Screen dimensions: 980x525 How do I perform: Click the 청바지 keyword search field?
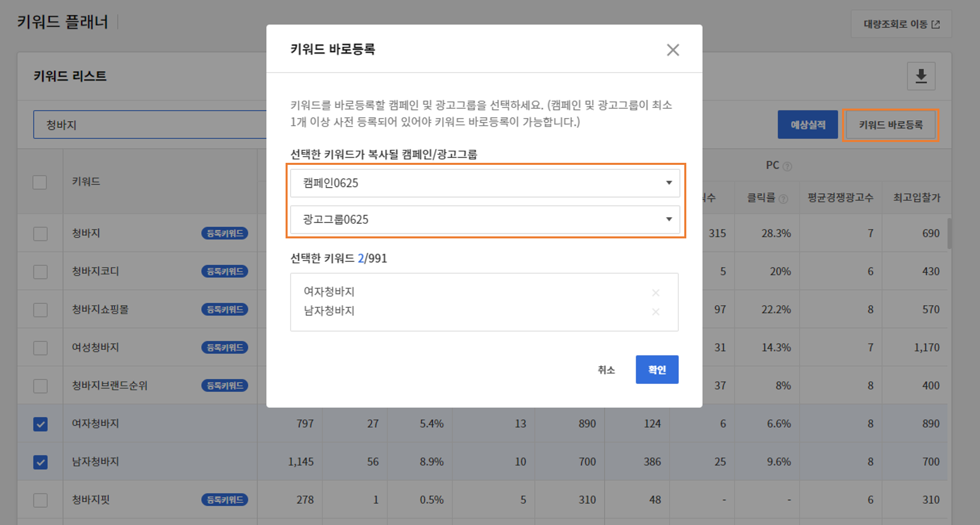[150, 125]
